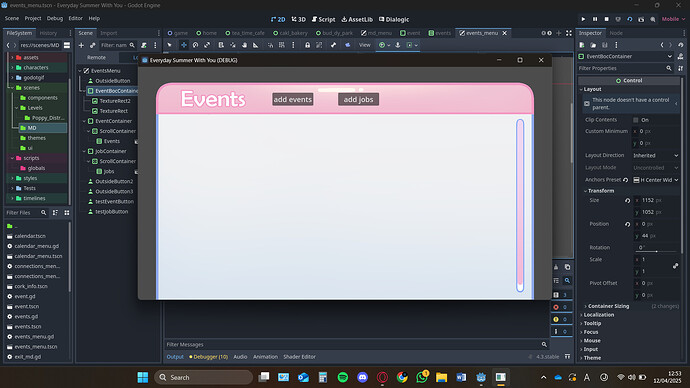Image resolution: width=690 pixels, height=388 pixels.
Task: Click the pink scrollbar in game window
Action: (520, 205)
